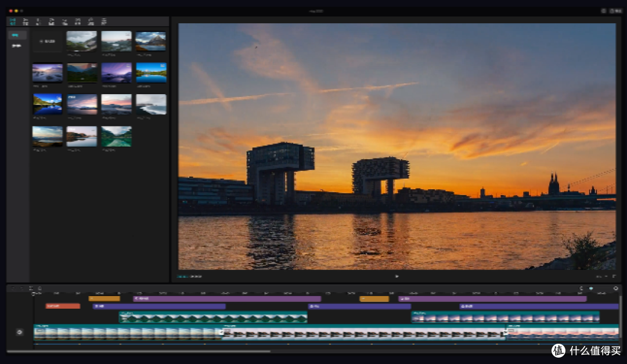The height and width of the screenshot is (364, 627).
Task: Open the Adjust tab, last in toolbar
Action: (104, 21)
